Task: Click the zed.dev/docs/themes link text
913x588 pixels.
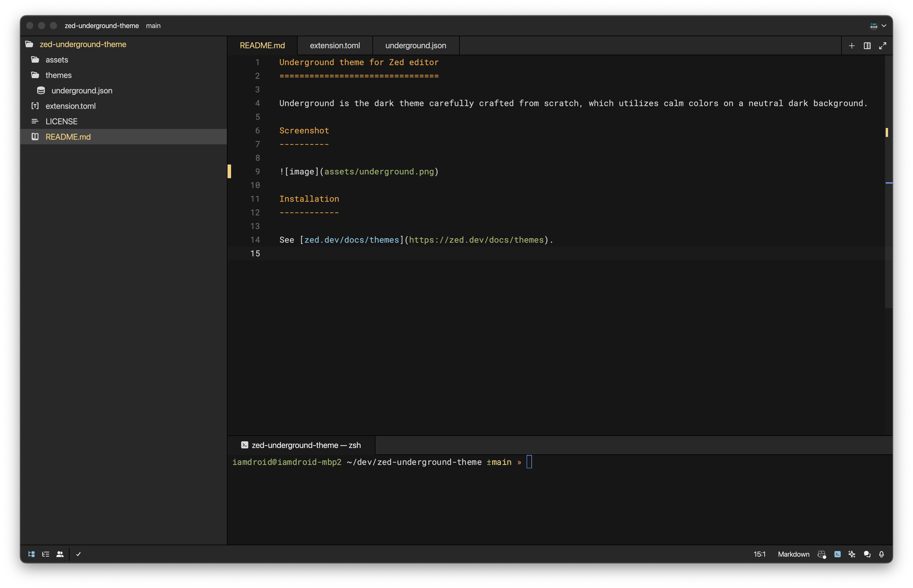Action: (x=352, y=240)
